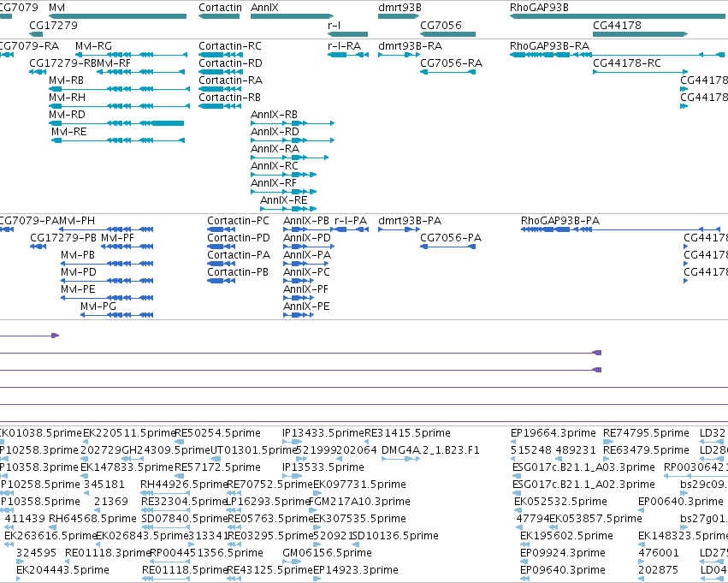The height and width of the screenshot is (583, 728).
Task: Click the CG17279 gene label
Action: 53,25
